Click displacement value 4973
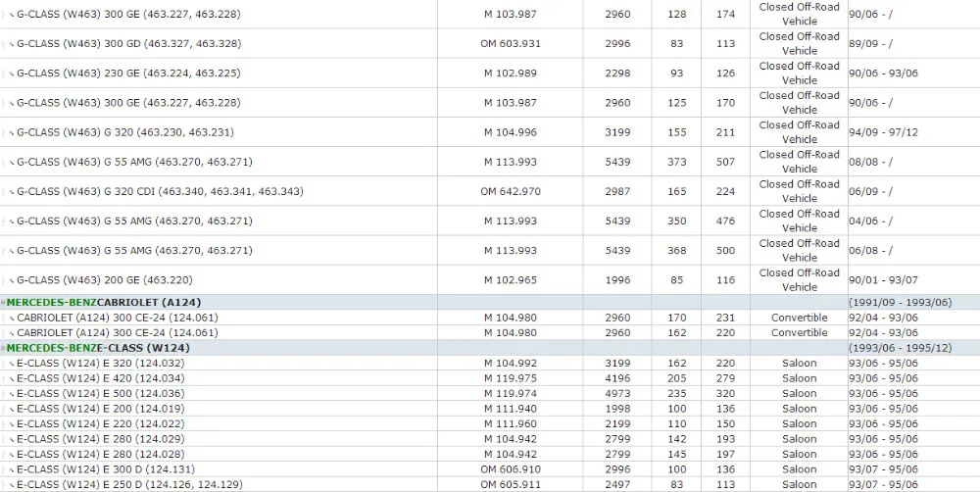 tap(617, 393)
